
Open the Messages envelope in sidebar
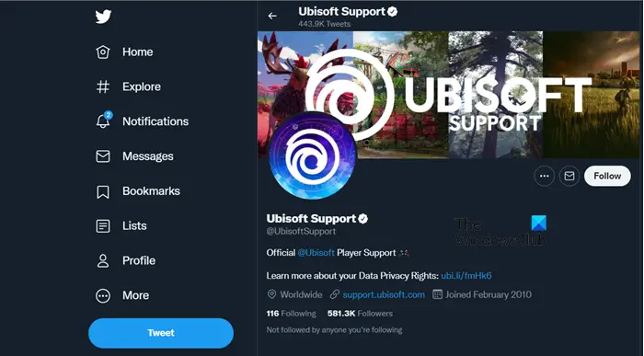click(x=103, y=156)
